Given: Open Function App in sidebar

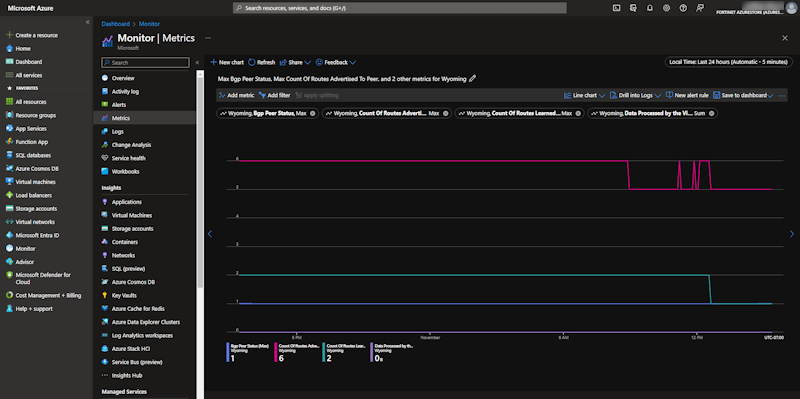Looking at the screenshot, I should [x=31, y=142].
